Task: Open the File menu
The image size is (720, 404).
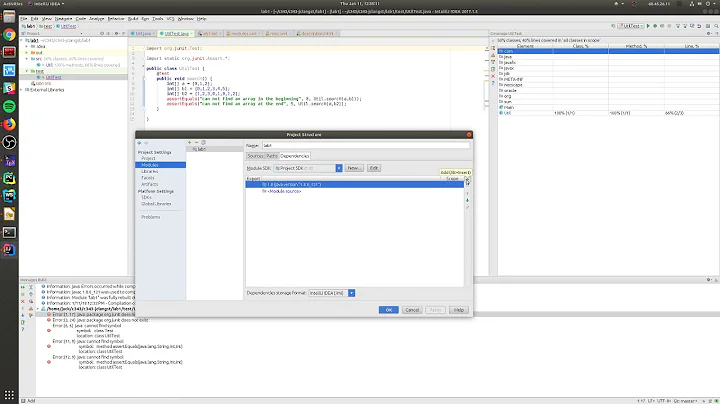Action: coord(23,19)
